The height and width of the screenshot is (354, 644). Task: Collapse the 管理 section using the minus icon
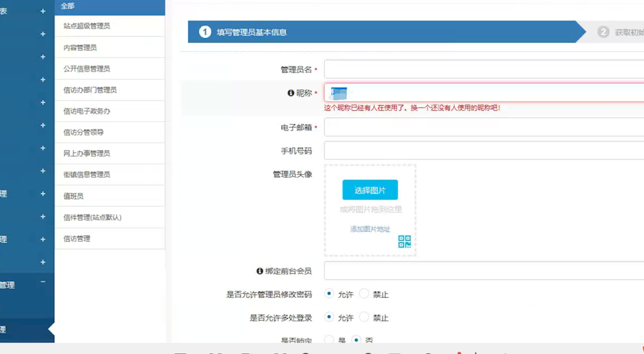pos(43,282)
